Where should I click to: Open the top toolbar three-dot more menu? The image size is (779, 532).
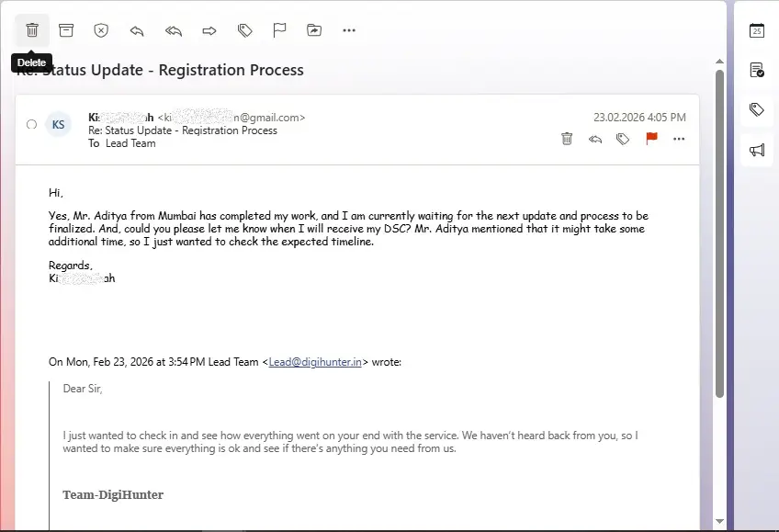[349, 30]
